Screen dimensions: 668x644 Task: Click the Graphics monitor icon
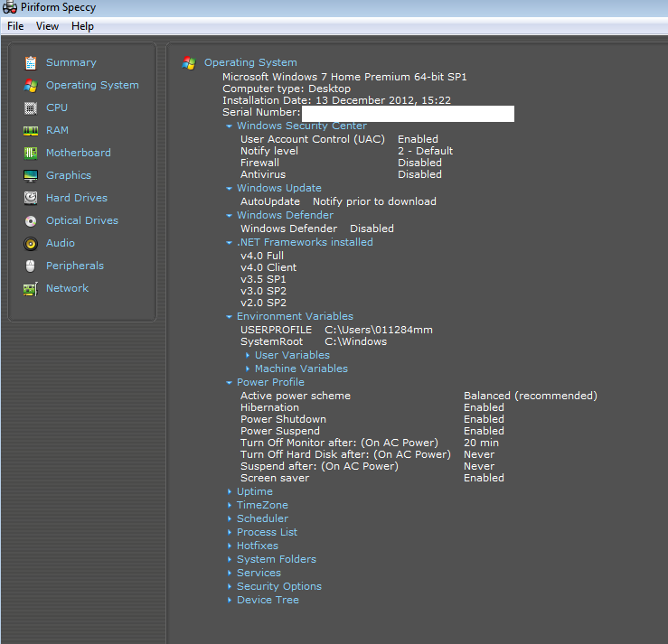31,176
